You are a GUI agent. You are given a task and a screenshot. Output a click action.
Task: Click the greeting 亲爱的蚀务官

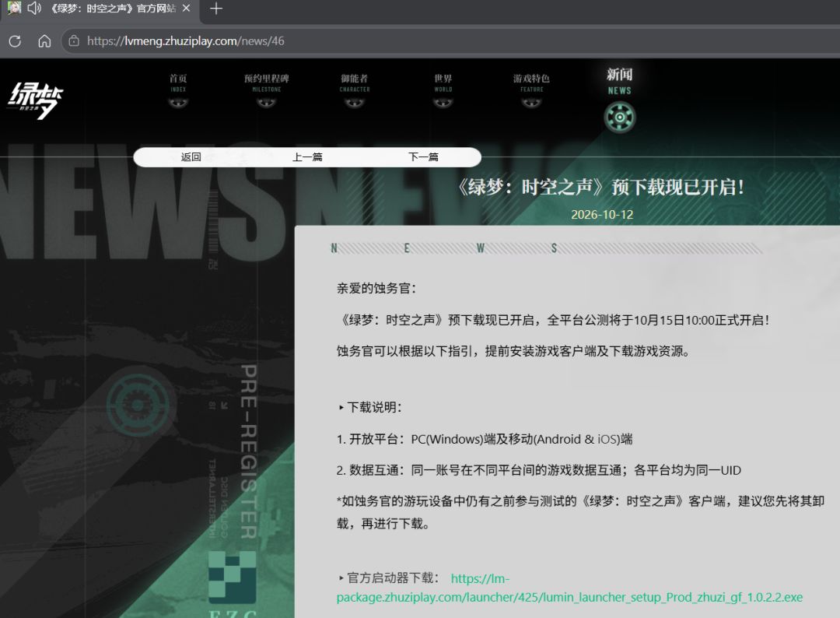(x=376, y=288)
